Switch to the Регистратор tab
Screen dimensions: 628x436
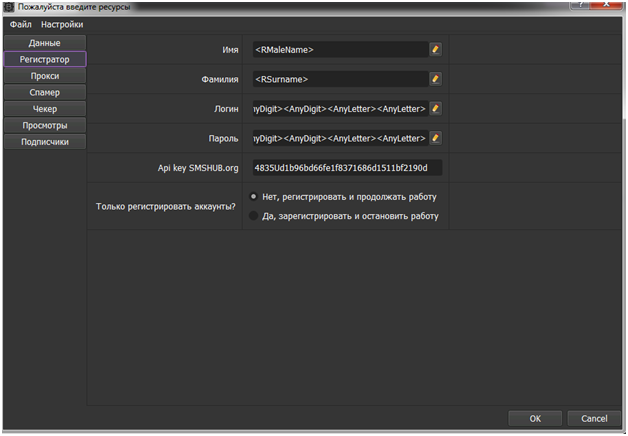[44, 60]
